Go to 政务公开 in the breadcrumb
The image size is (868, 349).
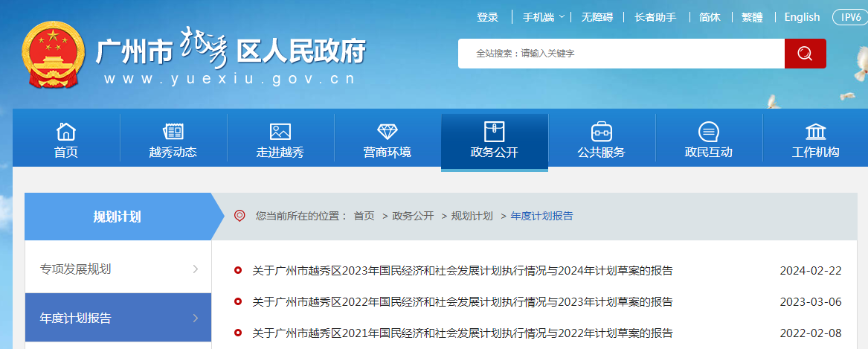[x=413, y=216]
